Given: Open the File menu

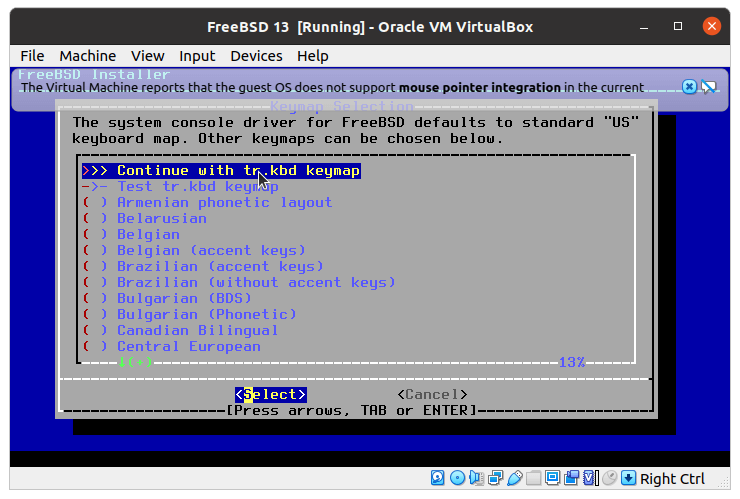Looking at the screenshot, I should tap(32, 56).
